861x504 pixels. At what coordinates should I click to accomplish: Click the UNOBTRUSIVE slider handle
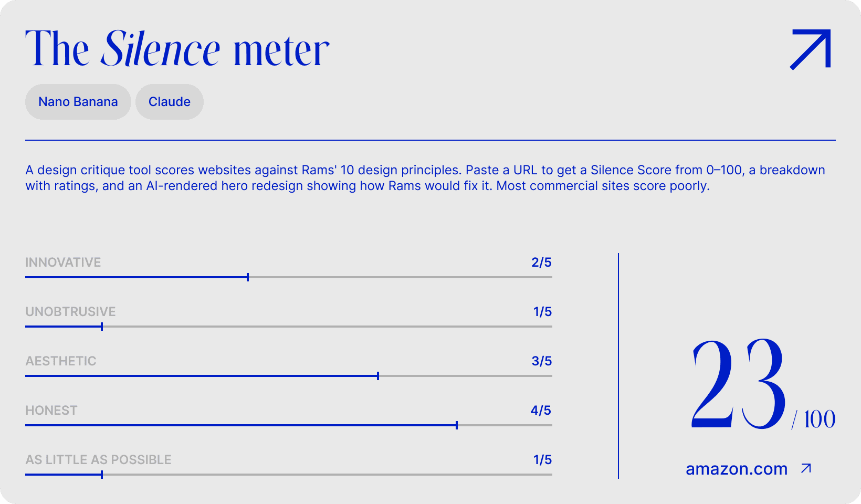[x=101, y=326]
